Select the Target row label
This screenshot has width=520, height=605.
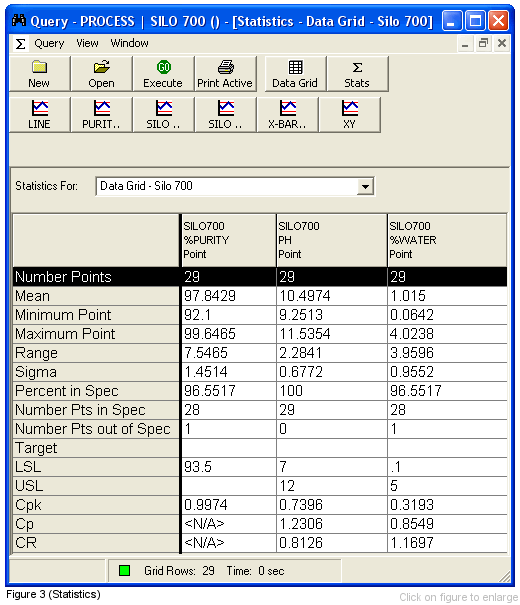pos(96,448)
